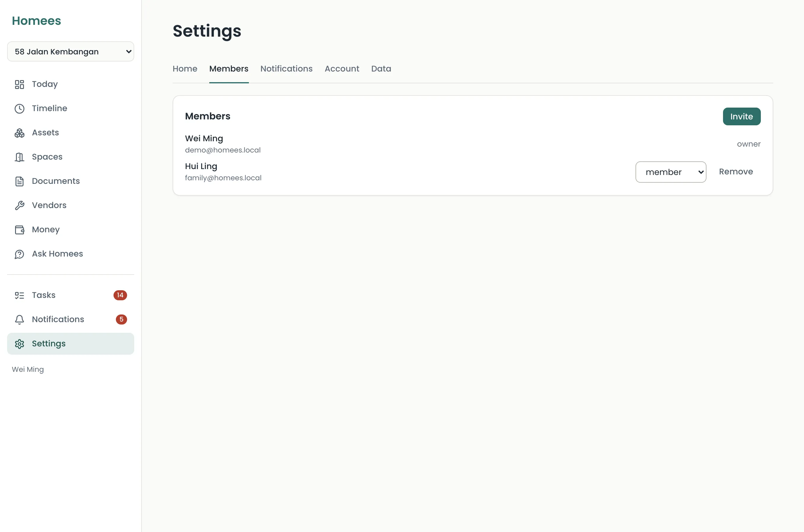Viewport: 804px width, 532px height.
Task: Click the Notifications bell icon in sidebar
Action: click(19, 319)
